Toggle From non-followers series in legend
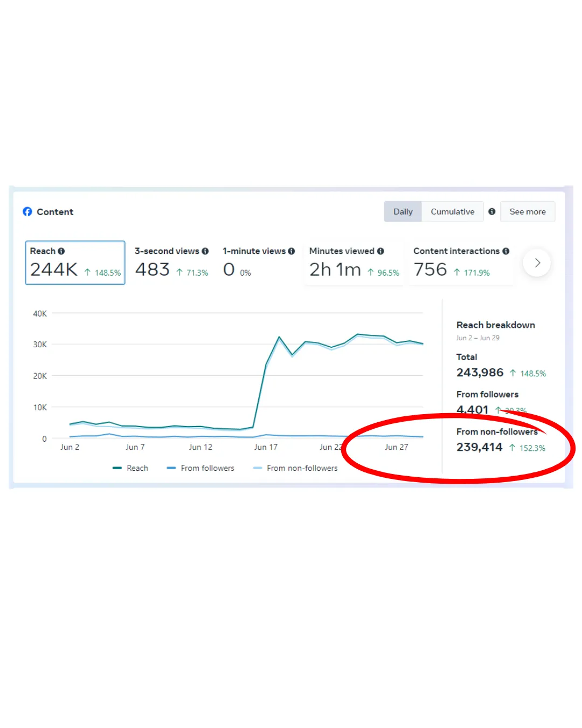 click(295, 468)
